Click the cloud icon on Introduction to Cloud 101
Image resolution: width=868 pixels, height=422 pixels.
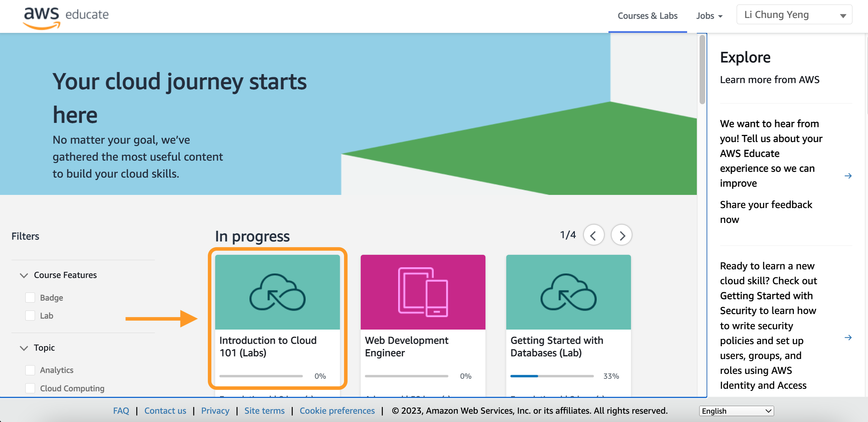click(277, 292)
